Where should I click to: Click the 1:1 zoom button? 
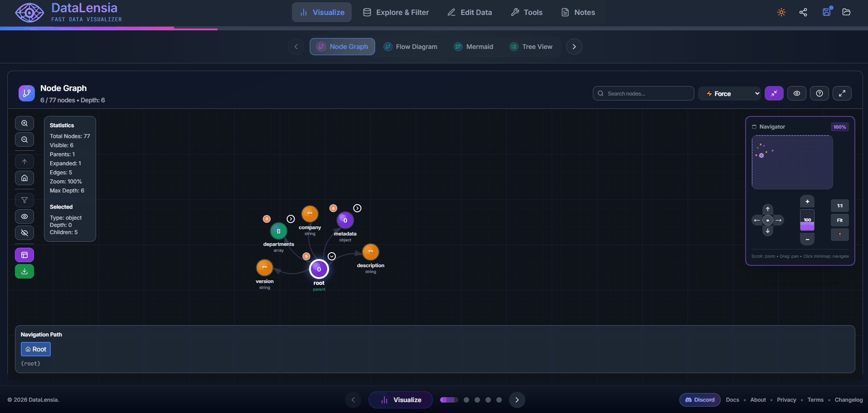tap(840, 206)
